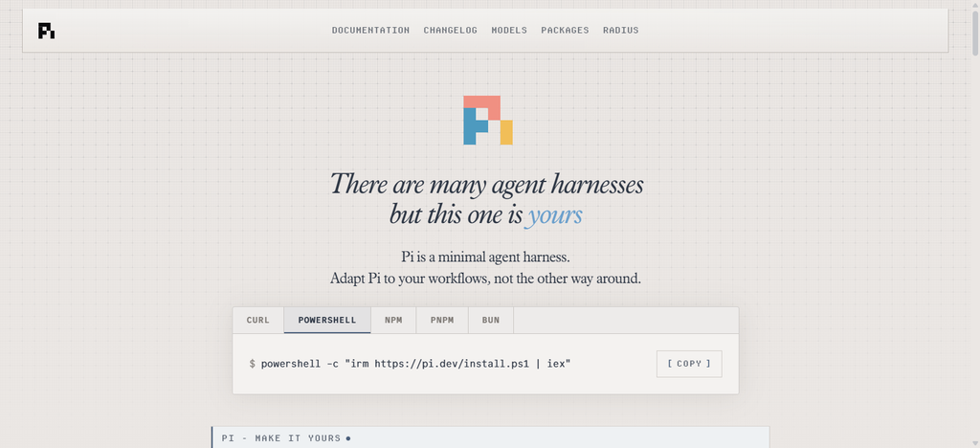Visit the Radius link
This screenshot has width=980, height=448.
(620, 30)
